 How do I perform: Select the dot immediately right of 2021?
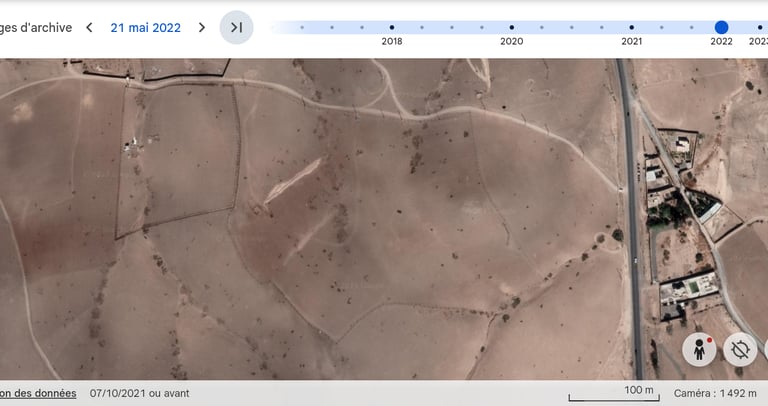[x=662, y=27]
